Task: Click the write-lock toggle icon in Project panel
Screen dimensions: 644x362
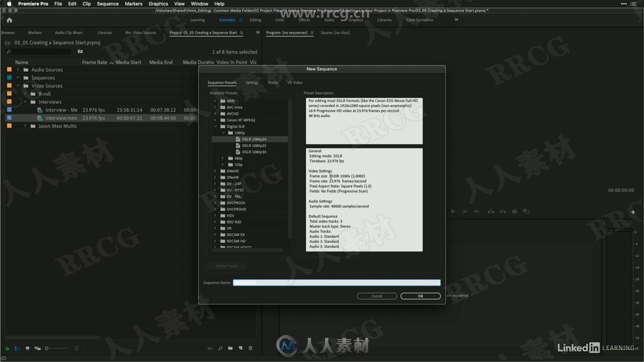Action: (7, 348)
